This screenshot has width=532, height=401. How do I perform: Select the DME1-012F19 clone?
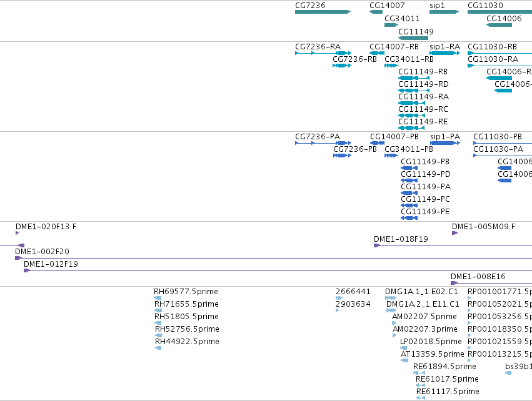pyautogui.click(x=278, y=270)
